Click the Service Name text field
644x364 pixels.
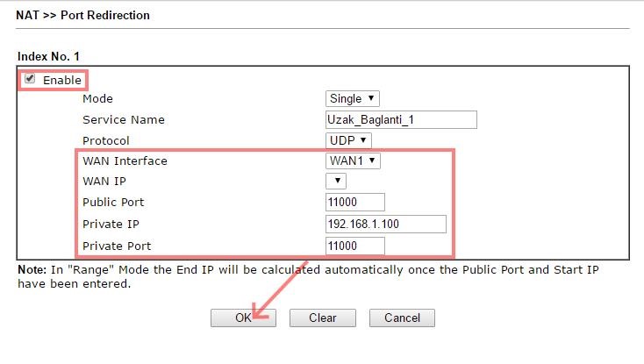401,120
